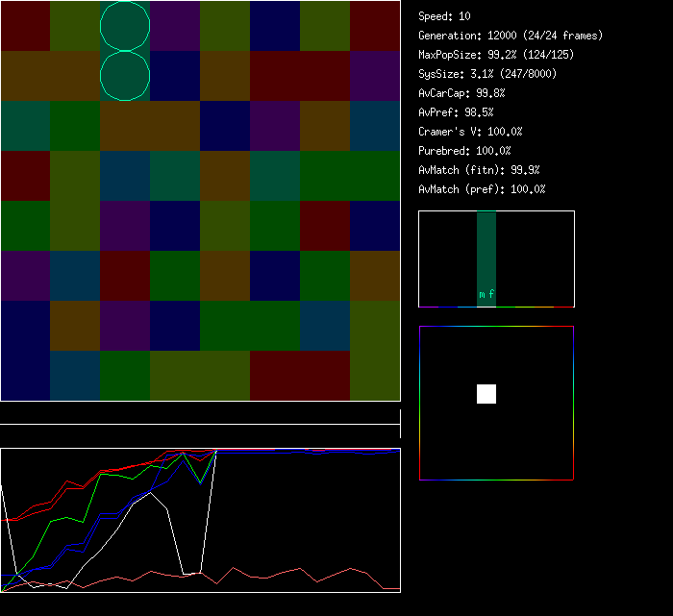Click the Purebred 100.0% readout

pyautogui.click(x=464, y=151)
